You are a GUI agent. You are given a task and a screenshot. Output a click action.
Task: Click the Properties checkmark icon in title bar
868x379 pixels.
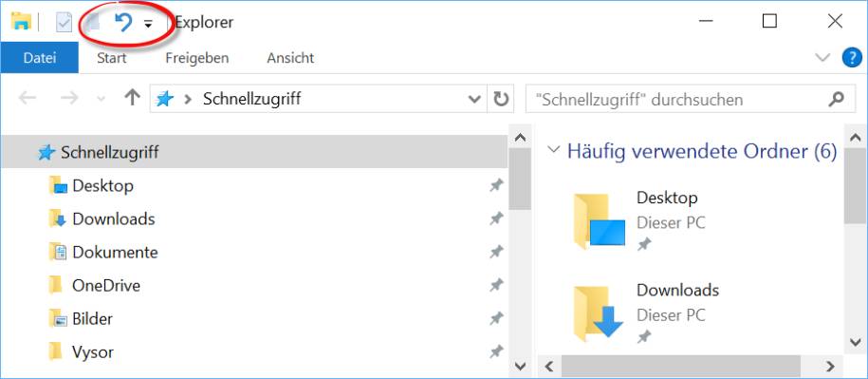(65, 23)
